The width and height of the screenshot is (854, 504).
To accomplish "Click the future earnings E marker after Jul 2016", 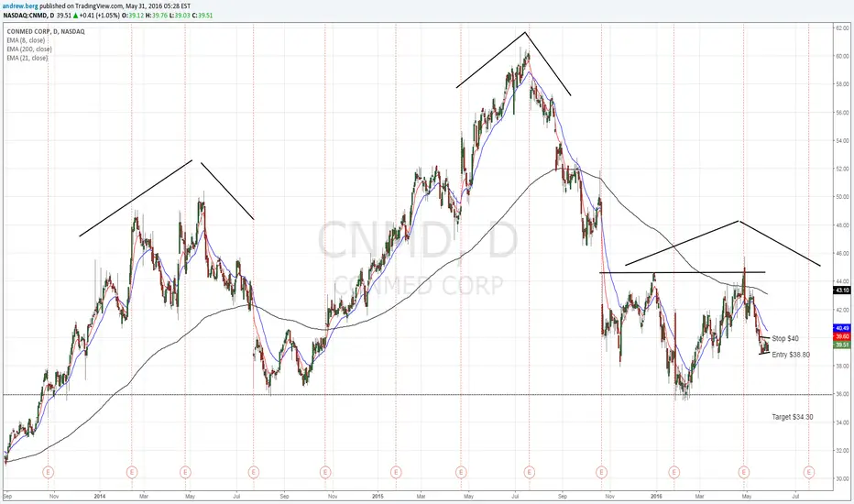I will point(809,472).
